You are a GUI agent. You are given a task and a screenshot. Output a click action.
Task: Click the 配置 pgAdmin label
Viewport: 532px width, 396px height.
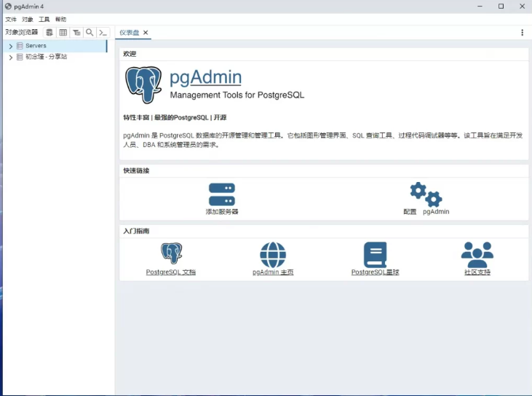426,212
